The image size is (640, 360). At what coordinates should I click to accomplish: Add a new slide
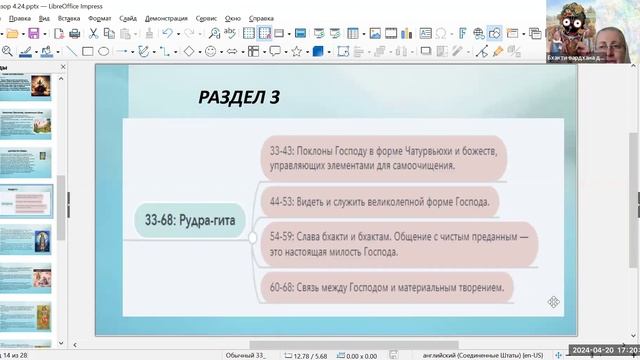click(512, 33)
